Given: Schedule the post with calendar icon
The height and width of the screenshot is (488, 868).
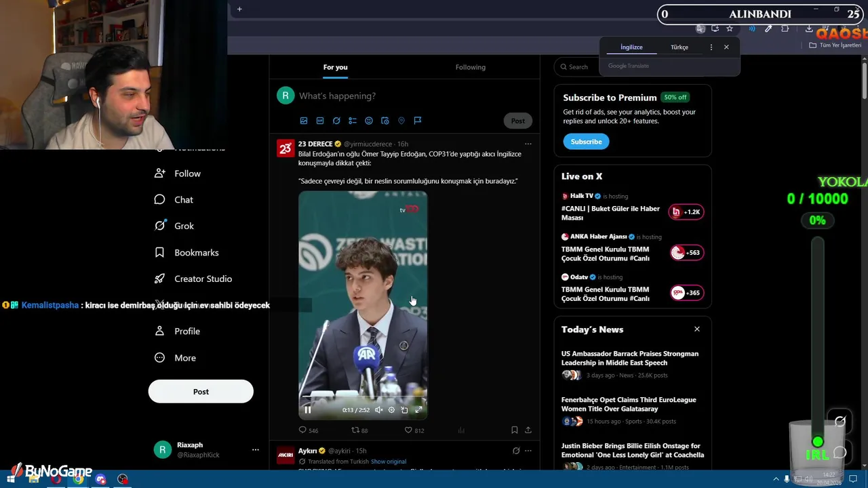Looking at the screenshot, I should [x=385, y=121].
